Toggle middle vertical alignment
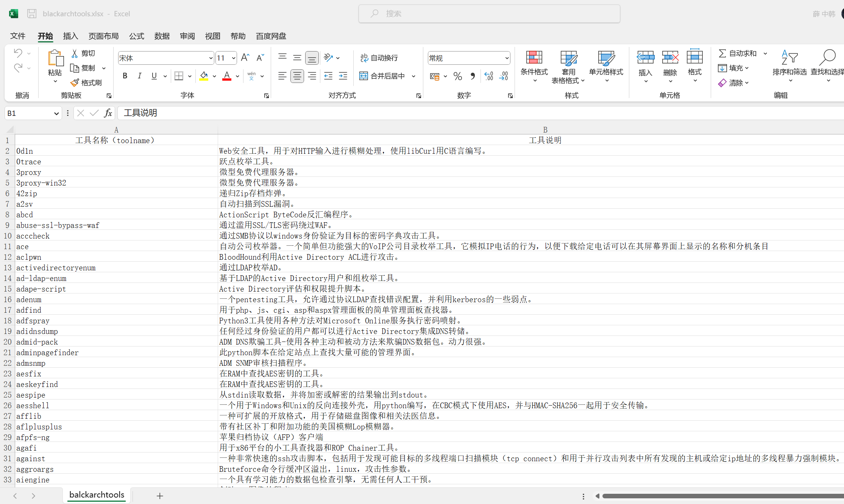 point(297,58)
